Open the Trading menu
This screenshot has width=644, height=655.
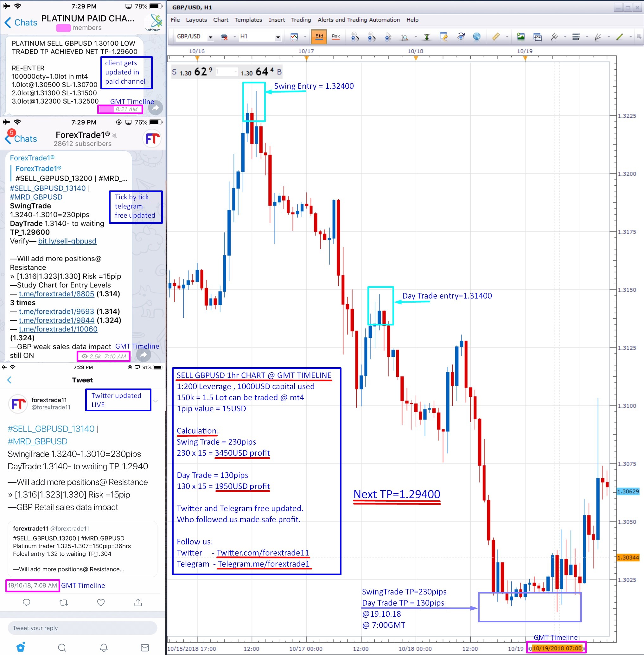[x=301, y=20]
